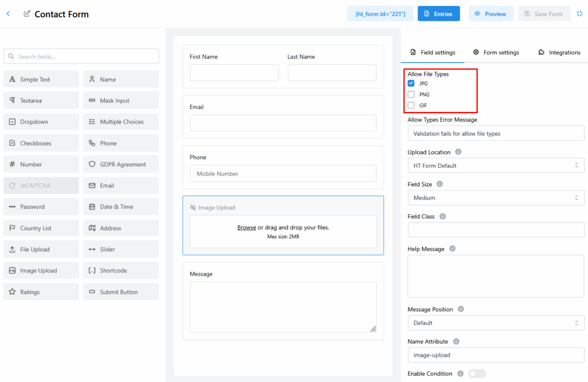This screenshot has width=588, height=382.
Task: Click the info icon beside Field Size
Action: point(440,184)
